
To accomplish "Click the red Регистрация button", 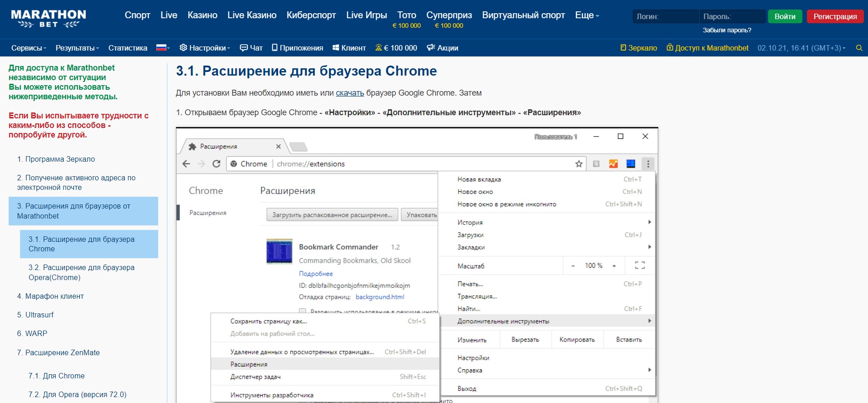I will (x=835, y=16).
